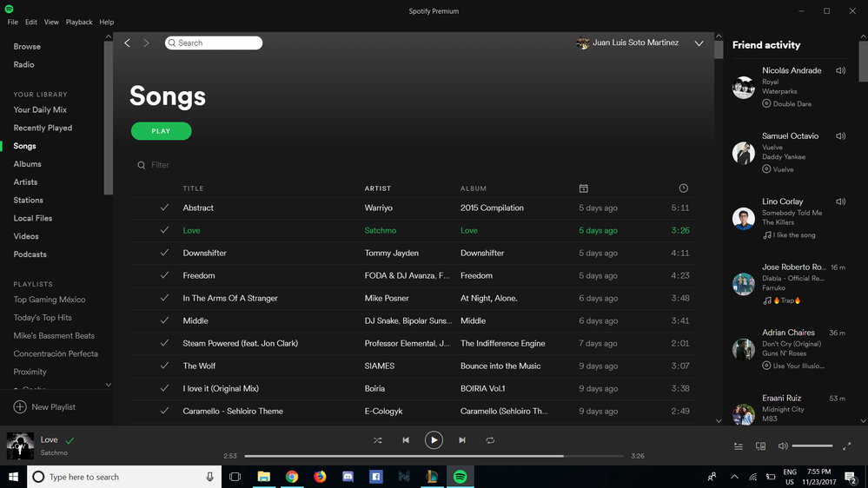
Task: Toggle saved checkmark for The Wolf row
Action: [x=164, y=366]
